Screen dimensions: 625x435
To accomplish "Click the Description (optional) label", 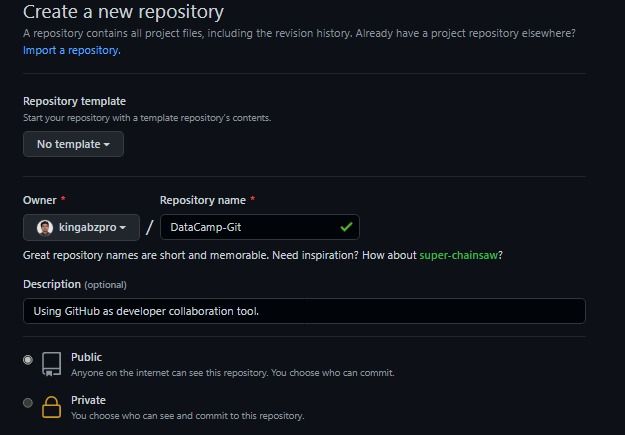I will coord(75,284).
